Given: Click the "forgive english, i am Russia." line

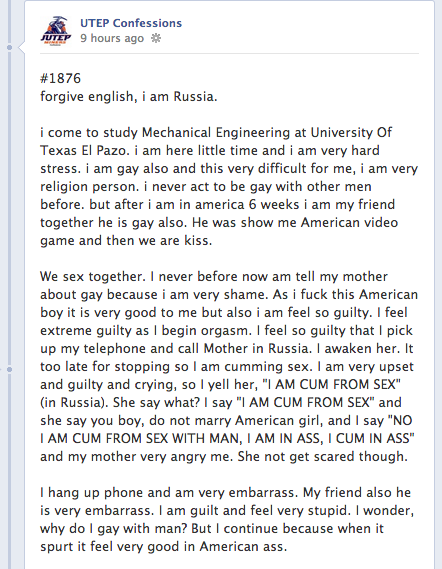Looking at the screenshot, I should tap(128, 97).
